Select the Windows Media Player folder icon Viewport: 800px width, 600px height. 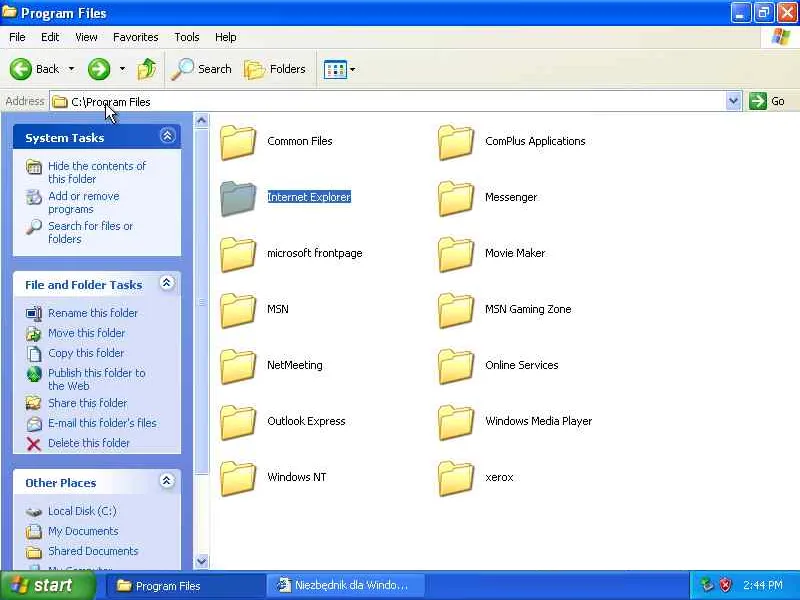click(456, 423)
